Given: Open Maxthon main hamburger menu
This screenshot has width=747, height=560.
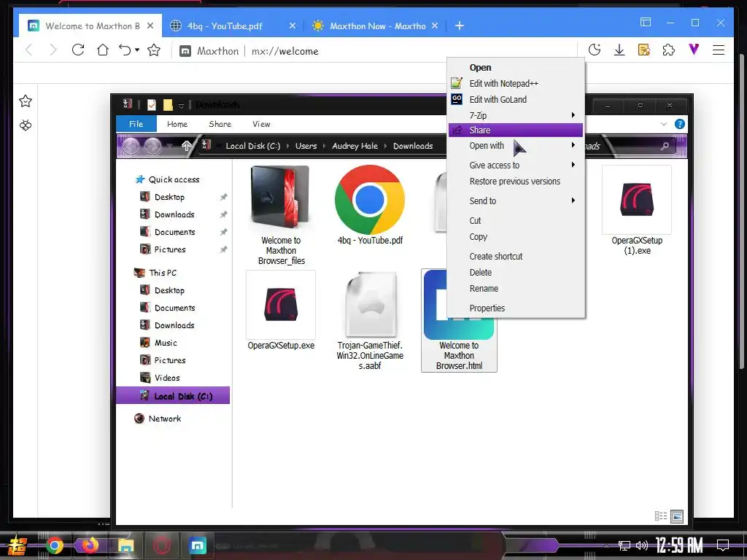Looking at the screenshot, I should 719,50.
